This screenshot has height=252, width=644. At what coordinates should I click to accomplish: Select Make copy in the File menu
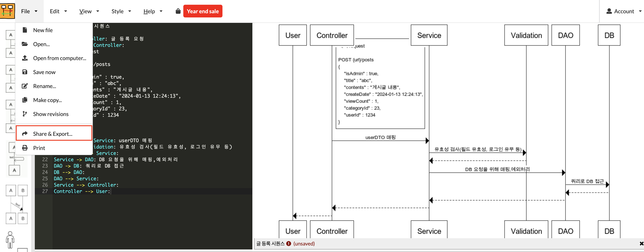[x=47, y=100]
